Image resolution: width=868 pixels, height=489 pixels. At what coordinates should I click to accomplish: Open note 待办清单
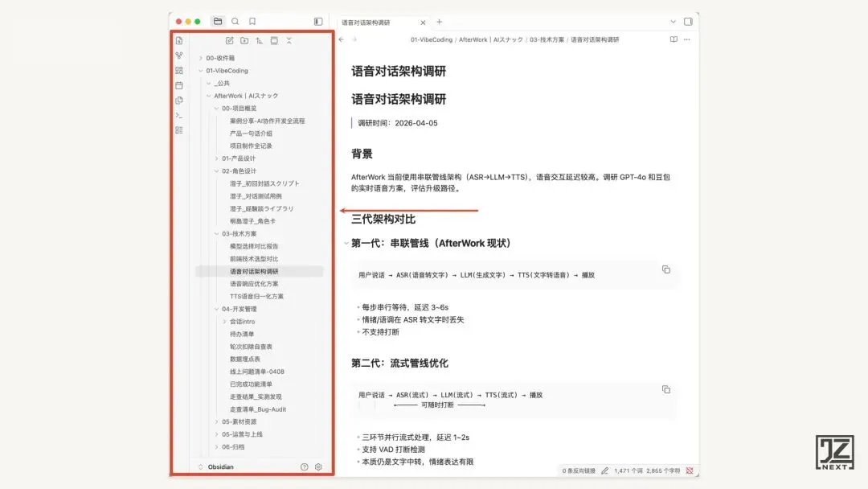[x=242, y=335]
